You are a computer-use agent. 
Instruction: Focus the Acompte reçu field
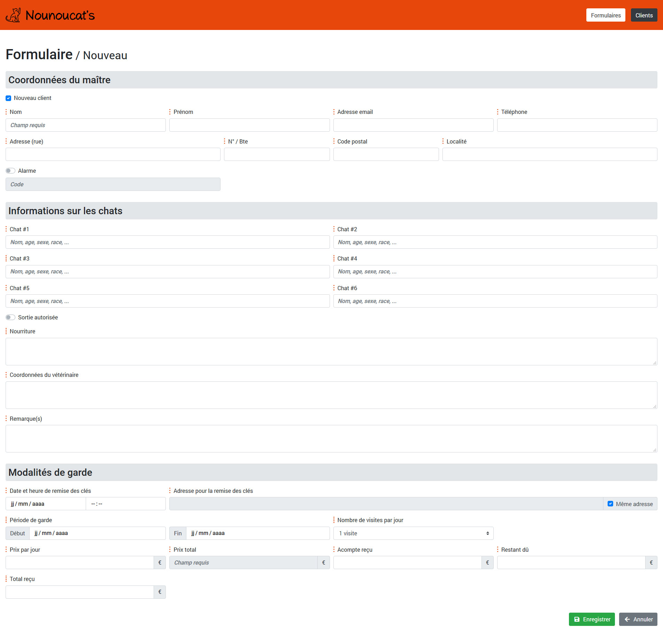[x=407, y=562]
